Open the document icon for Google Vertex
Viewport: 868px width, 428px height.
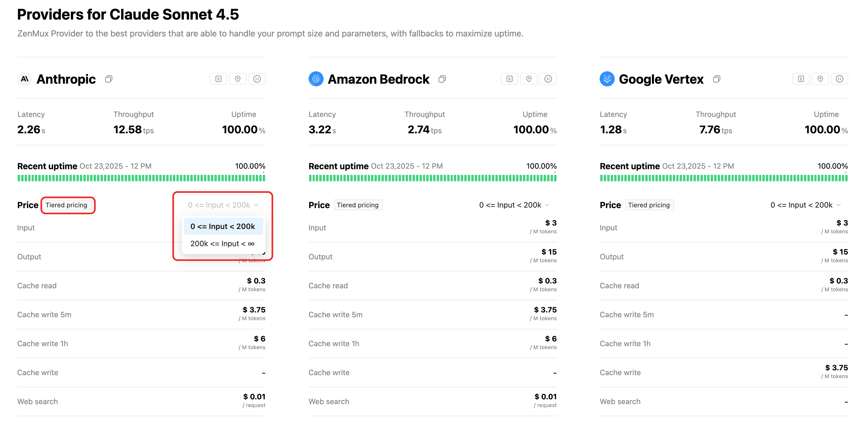coord(801,79)
